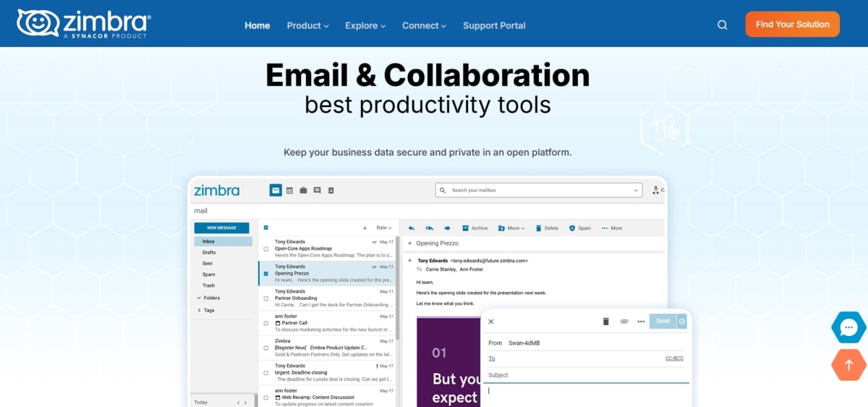This screenshot has height=407, width=868.
Task: Open the Move dropdown in message toolbar
Action: point(511,228)
